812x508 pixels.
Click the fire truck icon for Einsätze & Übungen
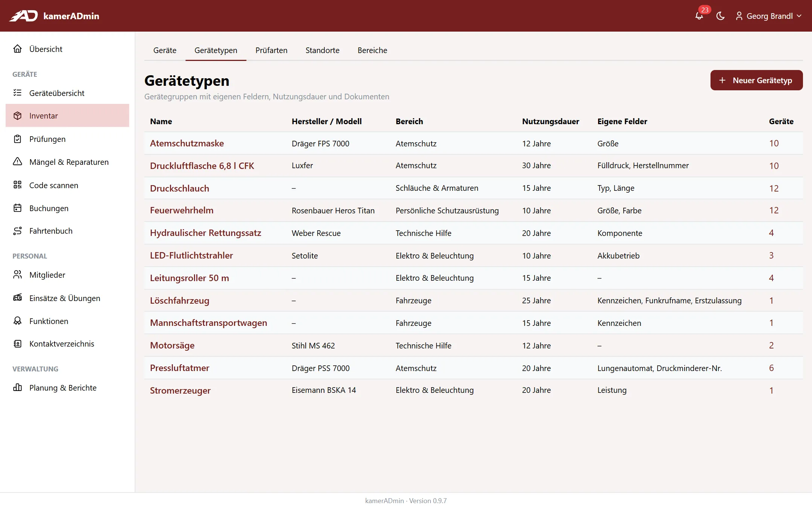pos(17,298)
